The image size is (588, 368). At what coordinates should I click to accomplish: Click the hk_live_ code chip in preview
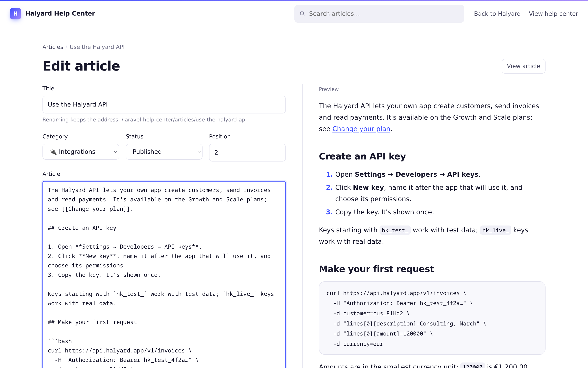click(496, 230)
